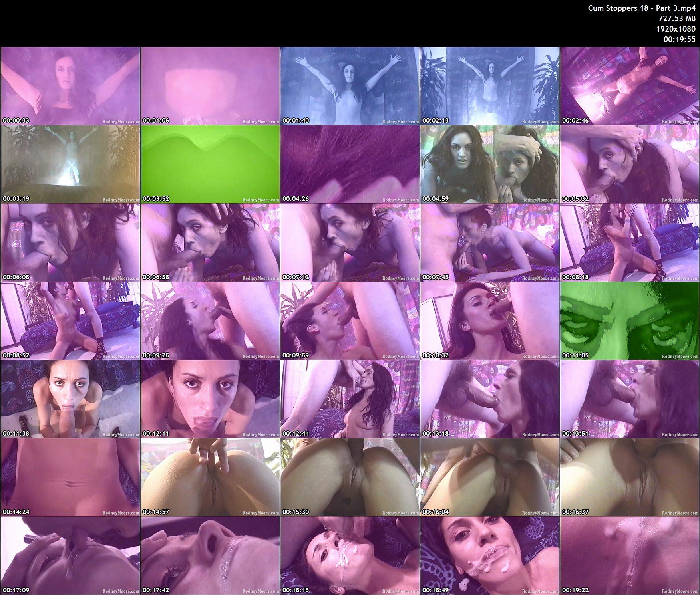Open the thumbnail at 00:01:40
This screenshot has width=700, height=595.
coord(350,86)
